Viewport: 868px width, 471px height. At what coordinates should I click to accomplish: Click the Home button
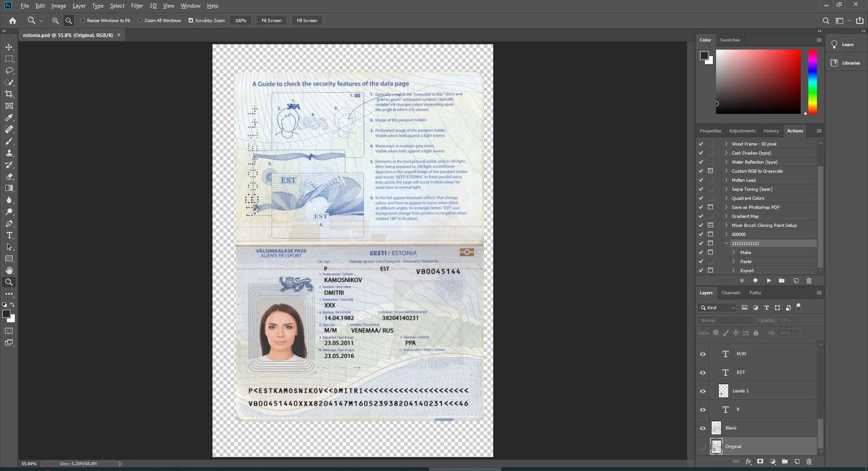(12, 21)
